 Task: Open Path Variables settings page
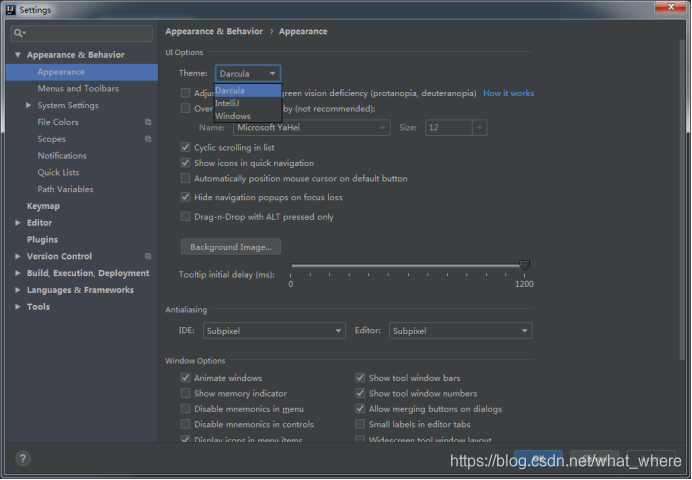point(65,189)
